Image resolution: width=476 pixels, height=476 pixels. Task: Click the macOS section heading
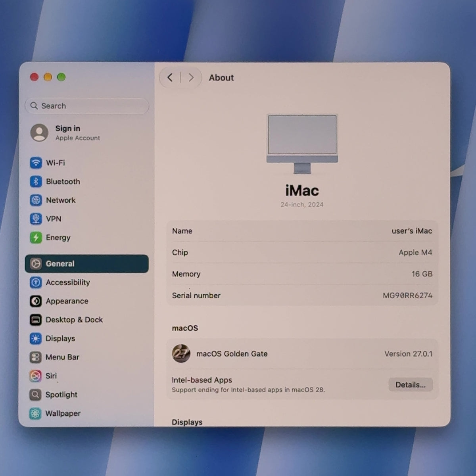point(185,328)
